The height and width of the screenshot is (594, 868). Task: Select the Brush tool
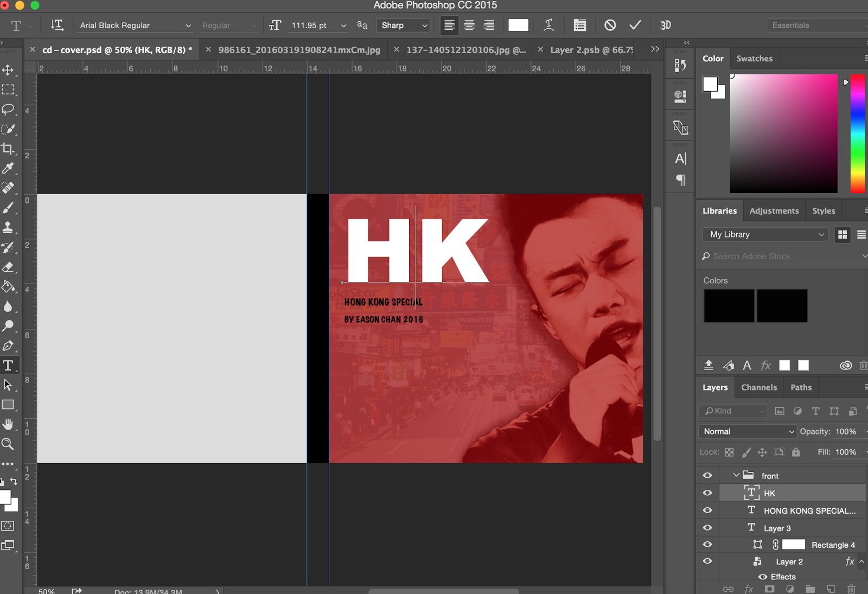(x=8, y=208)
